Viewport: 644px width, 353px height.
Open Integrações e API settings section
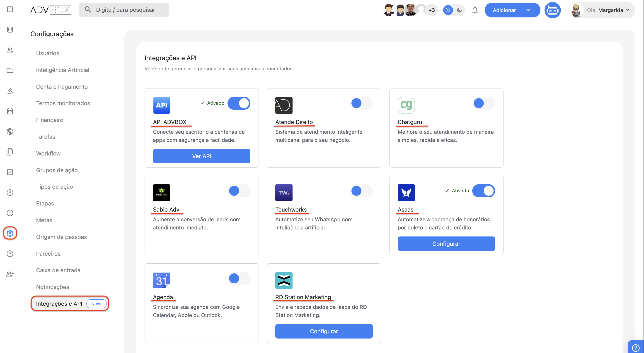(x=70, y=304)
